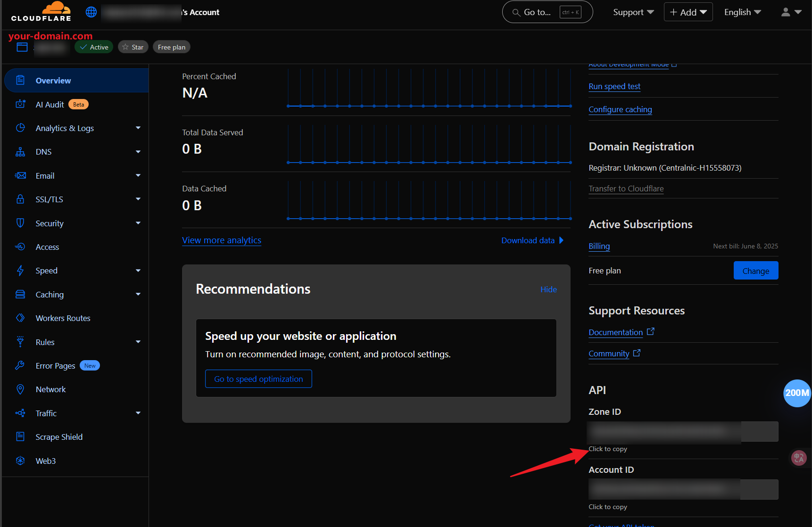Click the Overview clipboard icon
The width and height of the screenshot is (812, 527).
[x=20, y=80]
